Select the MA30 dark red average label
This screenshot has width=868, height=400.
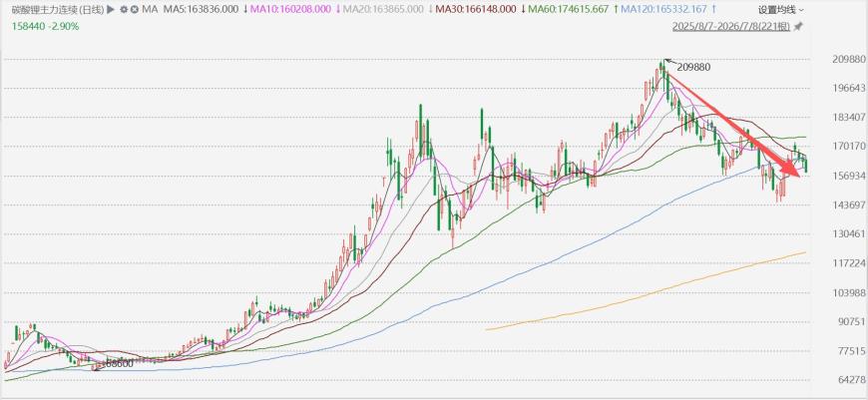(476, 9)
